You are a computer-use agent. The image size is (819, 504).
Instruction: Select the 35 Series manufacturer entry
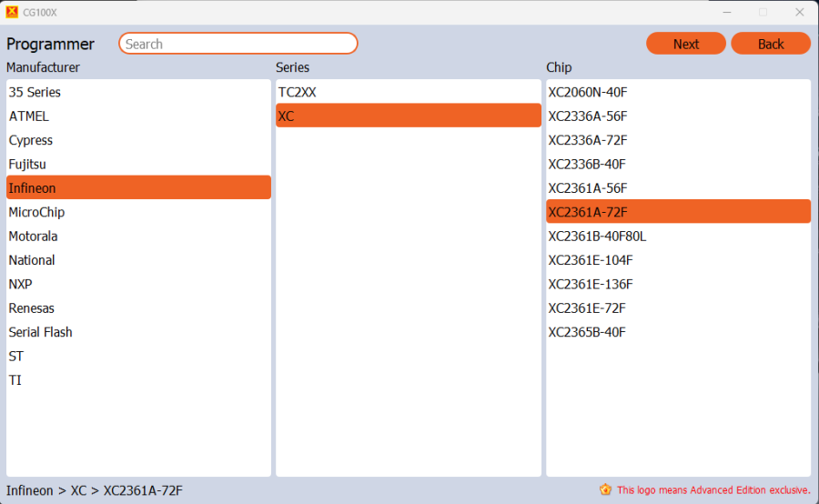click(x=35, y=92)
